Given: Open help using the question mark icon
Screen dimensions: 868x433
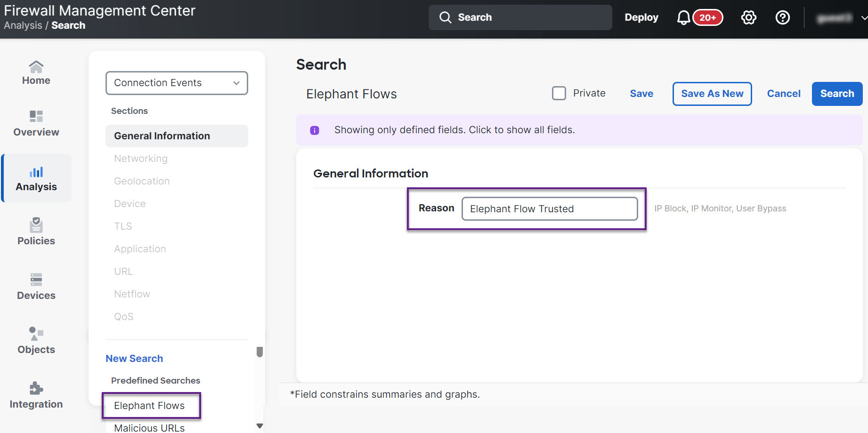Looking at the screenshot, I should (782, 18).
